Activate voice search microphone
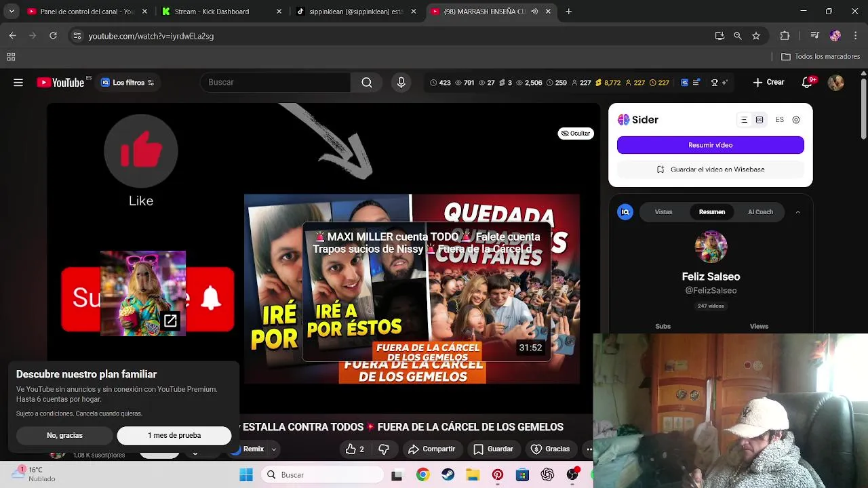Viewport: 868px width, 488px height. coord(401,82)
